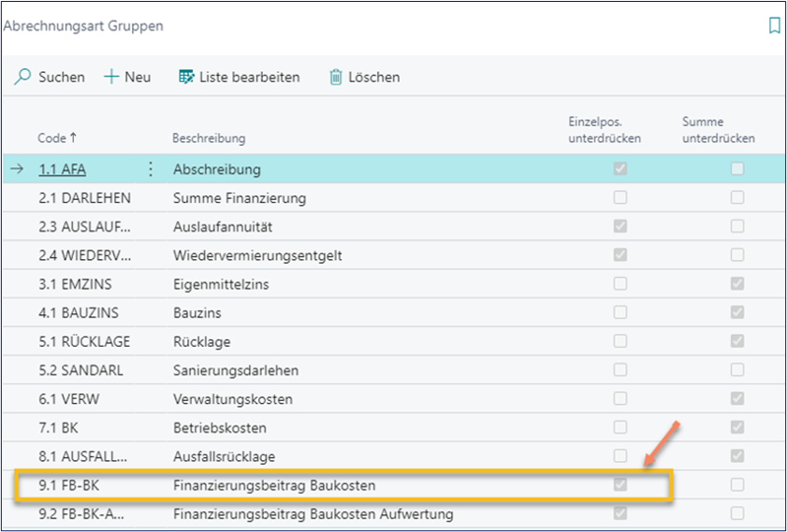
Task: Select the 5.1 RÜCKLAGE code cell
Action: point(84,341)
